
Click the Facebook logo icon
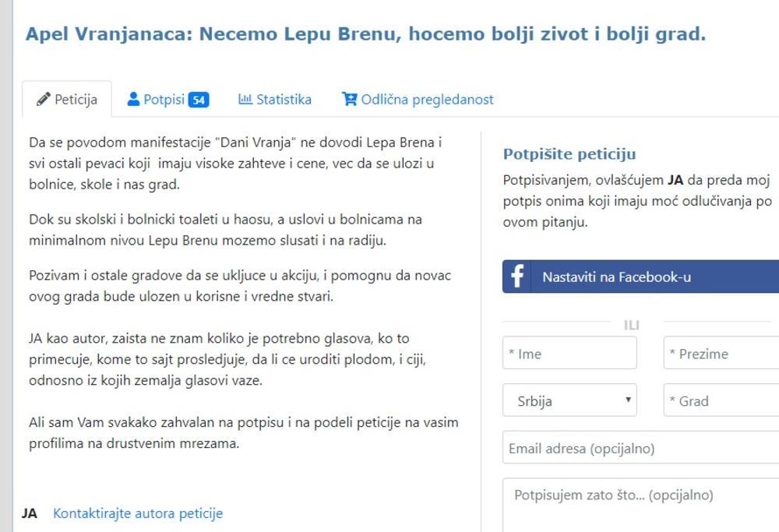point(516,277)
